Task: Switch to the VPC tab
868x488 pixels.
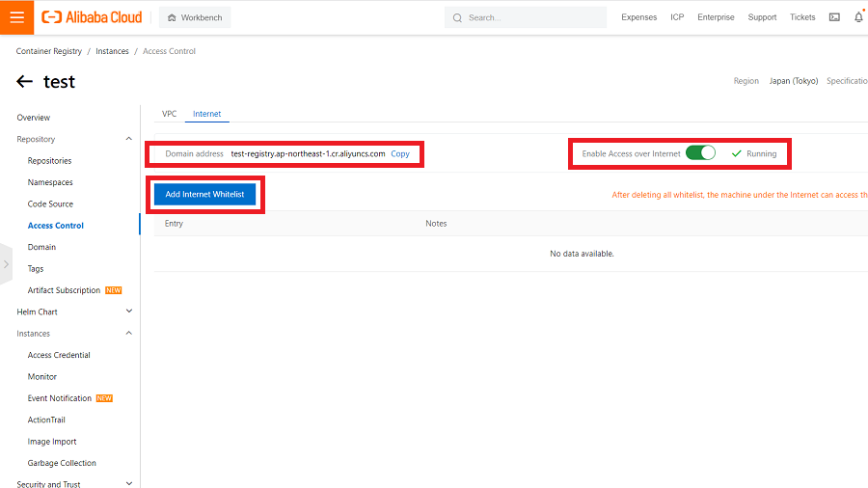Action: (169, 114)
